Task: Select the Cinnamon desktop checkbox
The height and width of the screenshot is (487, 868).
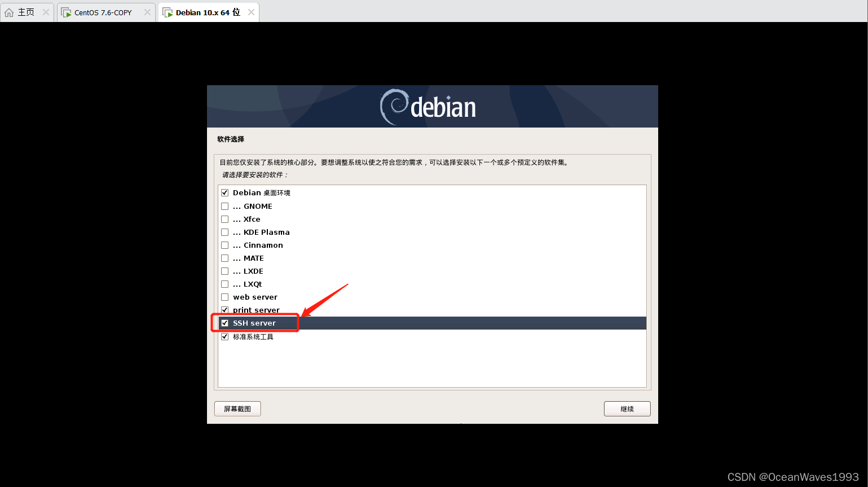Action: click(x=224, y=245)
